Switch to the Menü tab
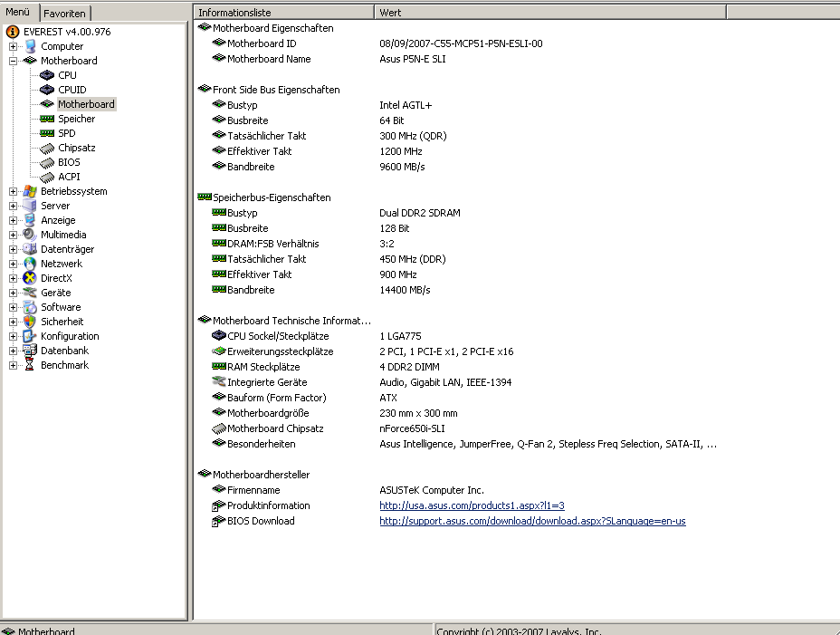This screenshot has height=635, width=840. tap(18, 12)
